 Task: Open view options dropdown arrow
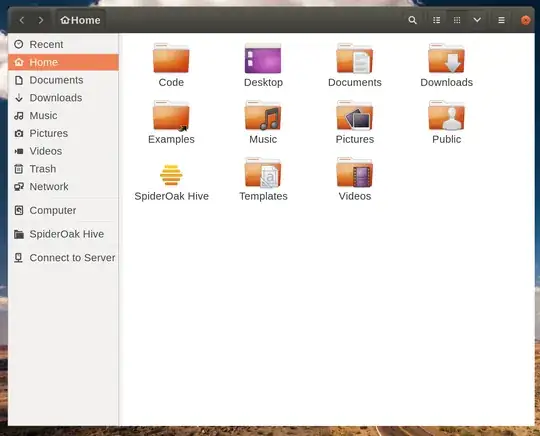[x=477, y=20]
